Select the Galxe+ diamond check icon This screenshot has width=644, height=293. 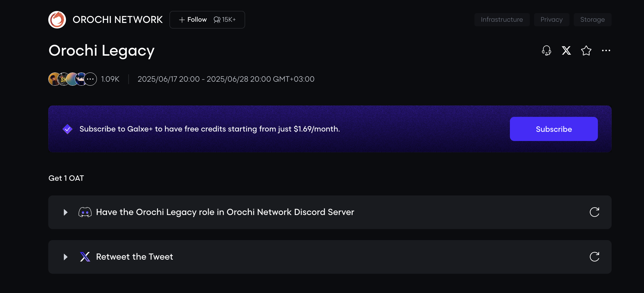[x=68, y=129]
